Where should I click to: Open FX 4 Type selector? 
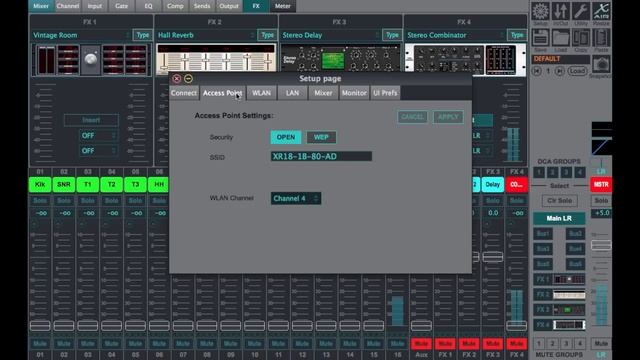(x=517, y=35)
